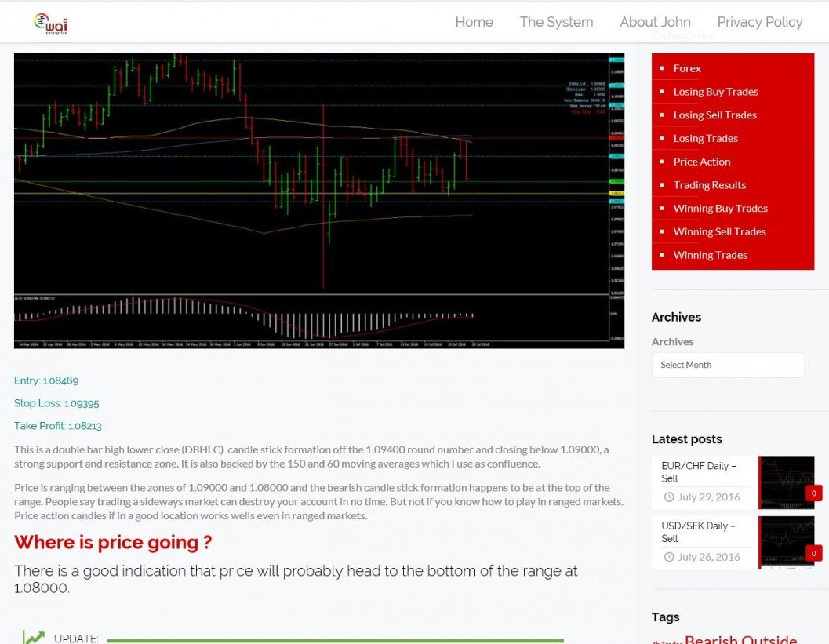Viewport: 829px width, 644px height.
Task: Open the Winning Trades category
Action: coord(710,255)
